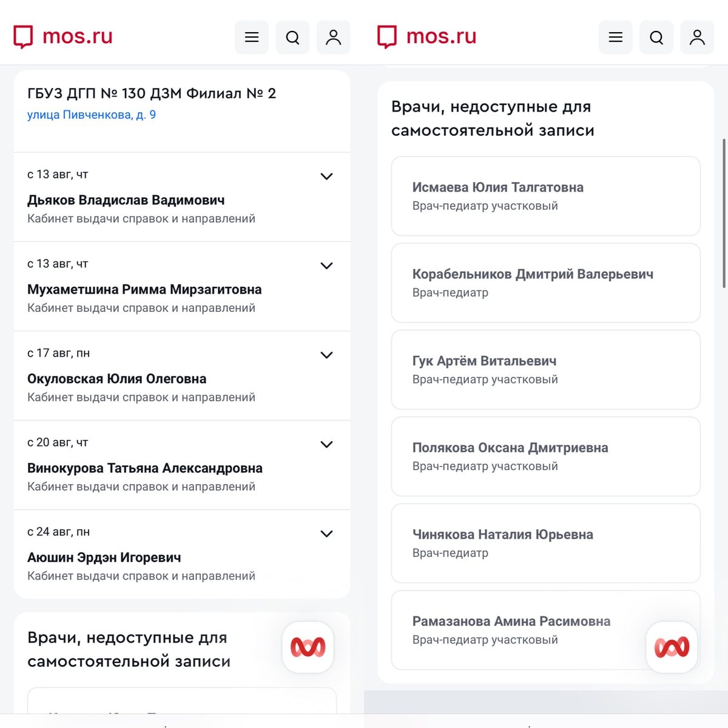Expand the Окуловская Юлия Олеговна entry chevron
The width and height of the screenshot is (728, 728).
tap(326, 355)
